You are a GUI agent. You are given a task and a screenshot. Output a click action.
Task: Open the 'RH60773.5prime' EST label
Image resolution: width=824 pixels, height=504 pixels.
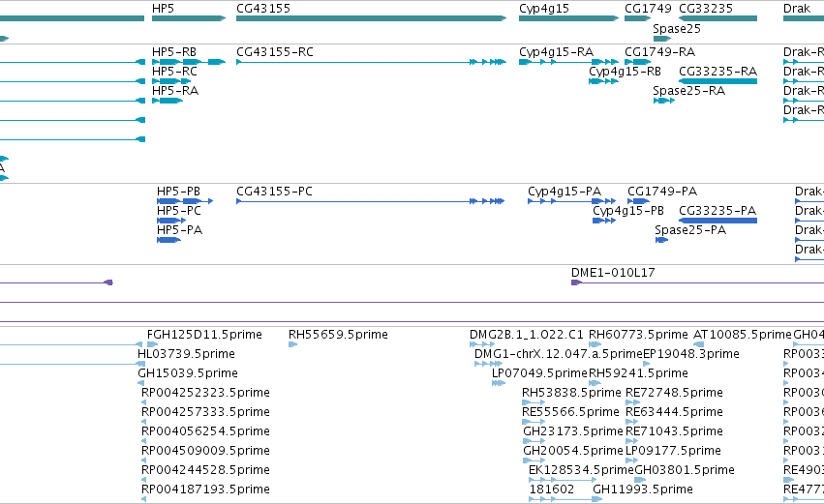coord(638,335)
